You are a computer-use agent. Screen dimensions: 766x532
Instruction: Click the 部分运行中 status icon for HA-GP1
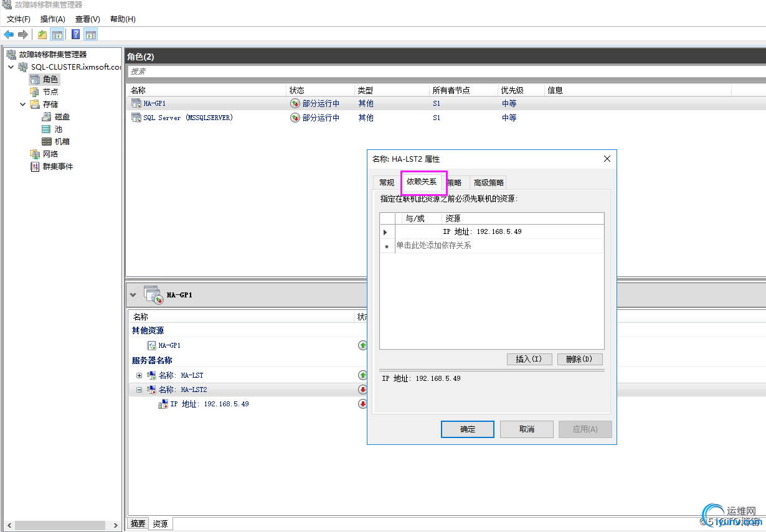pyautogui.click(x=295, y=103)
